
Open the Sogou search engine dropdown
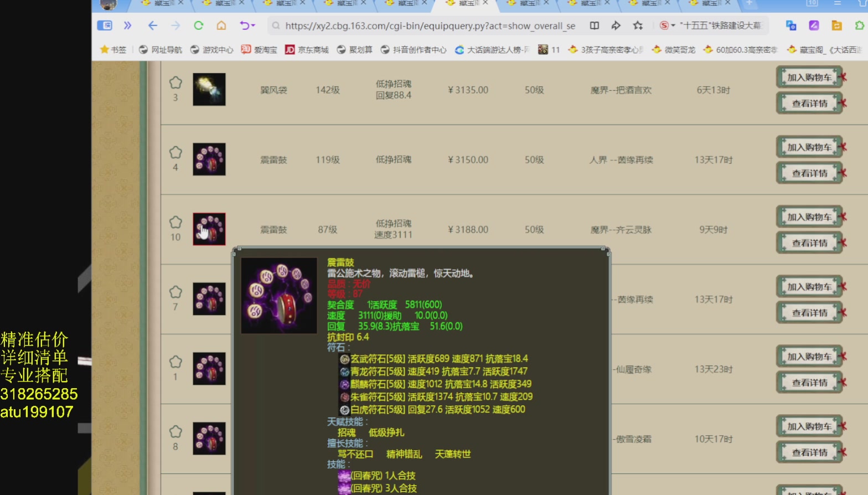click(668, 25)
